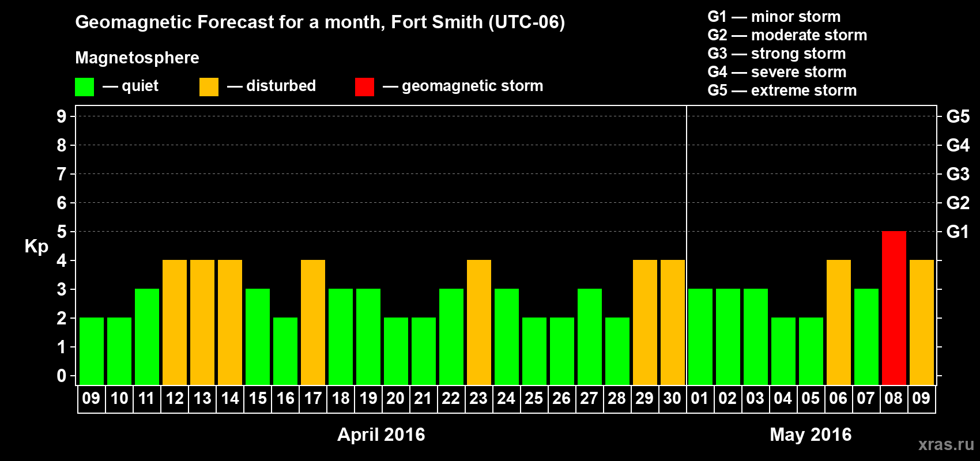980x461 pixels.
Task: Select the orange bar for May 06
Action: pyautogui.click(x=839, y=323)
